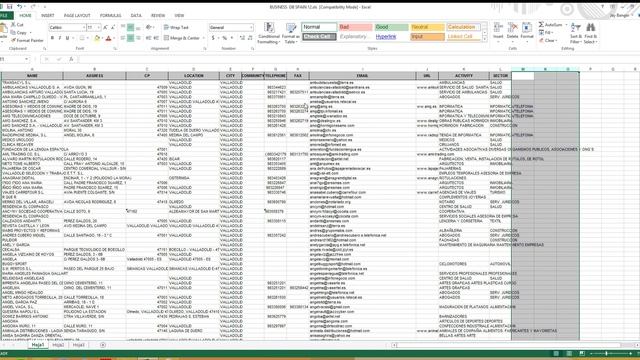Apply Percent Style icon
This screenshot has width=640, height=360.
point(224,38)
